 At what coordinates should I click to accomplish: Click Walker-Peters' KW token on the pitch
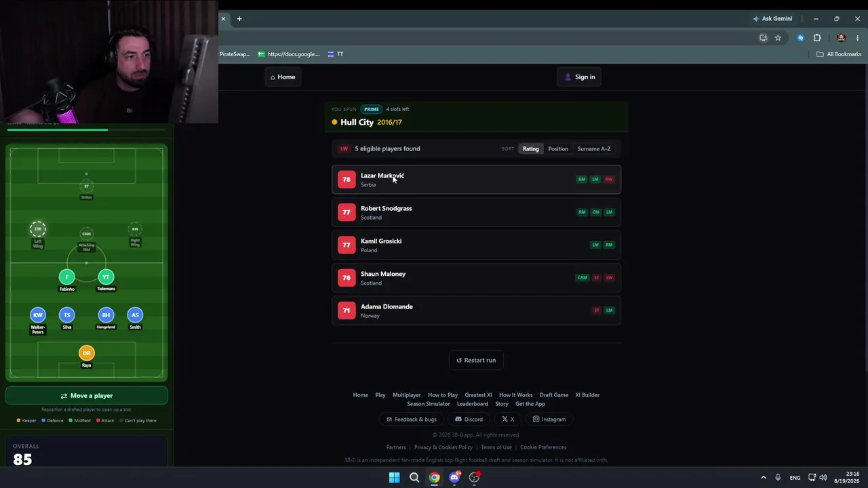38,314
